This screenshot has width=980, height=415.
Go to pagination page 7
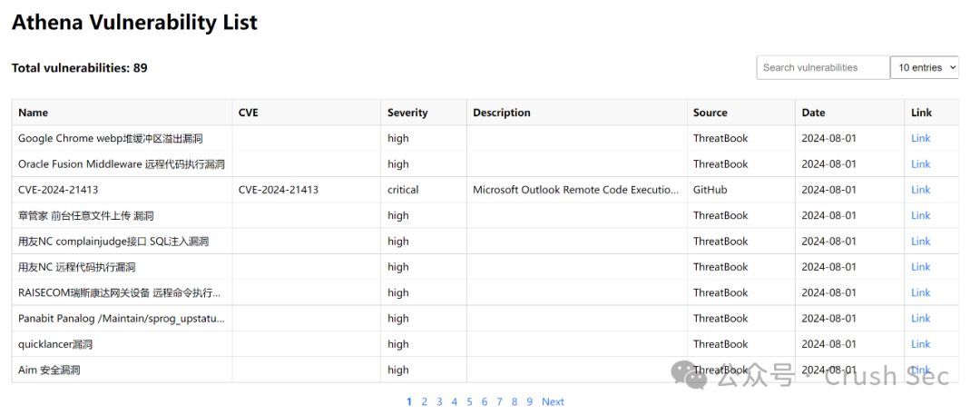(499, 402)
